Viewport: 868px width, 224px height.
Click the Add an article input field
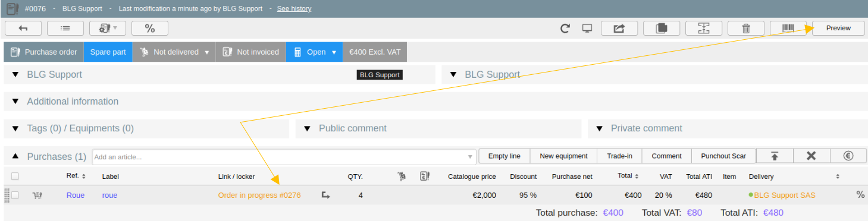[x=284, y=157]
